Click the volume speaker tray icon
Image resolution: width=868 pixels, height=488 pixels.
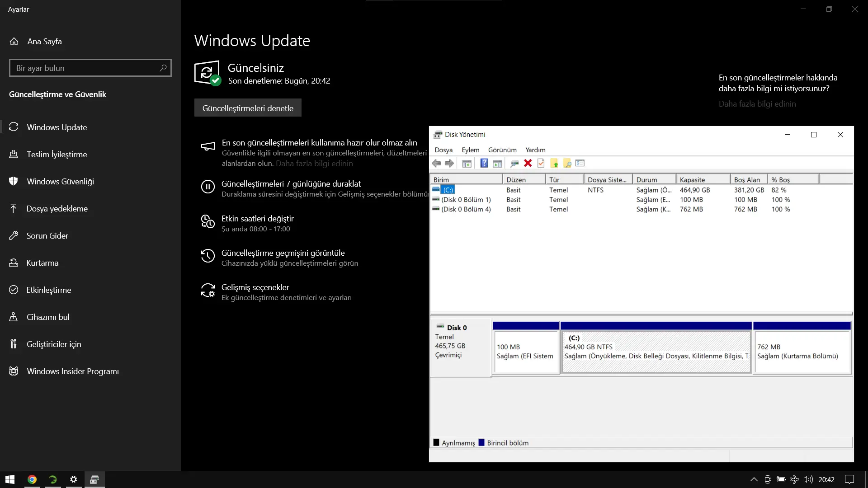coord(808,479)
